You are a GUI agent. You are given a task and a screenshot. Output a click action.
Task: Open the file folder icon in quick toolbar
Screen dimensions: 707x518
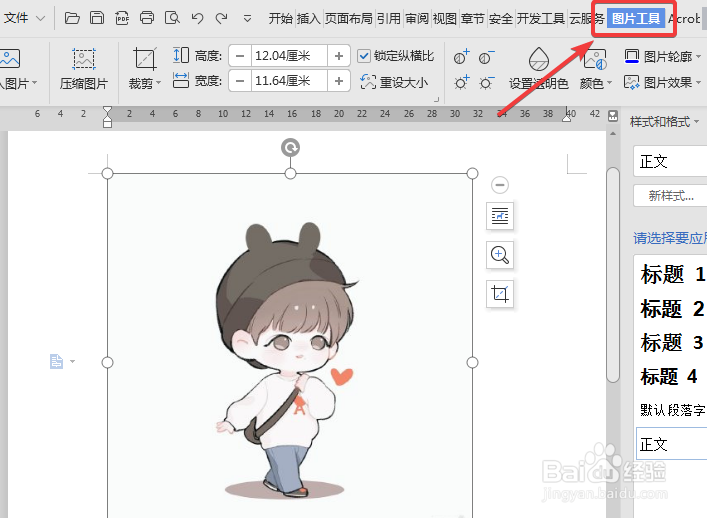click(72, 18)
